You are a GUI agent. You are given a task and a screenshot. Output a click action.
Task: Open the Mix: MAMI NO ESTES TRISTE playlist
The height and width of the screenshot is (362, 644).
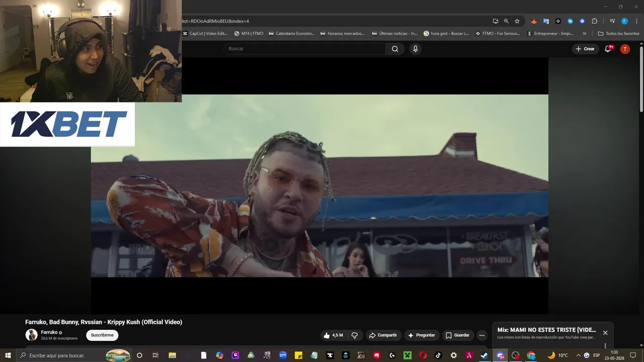546,330
